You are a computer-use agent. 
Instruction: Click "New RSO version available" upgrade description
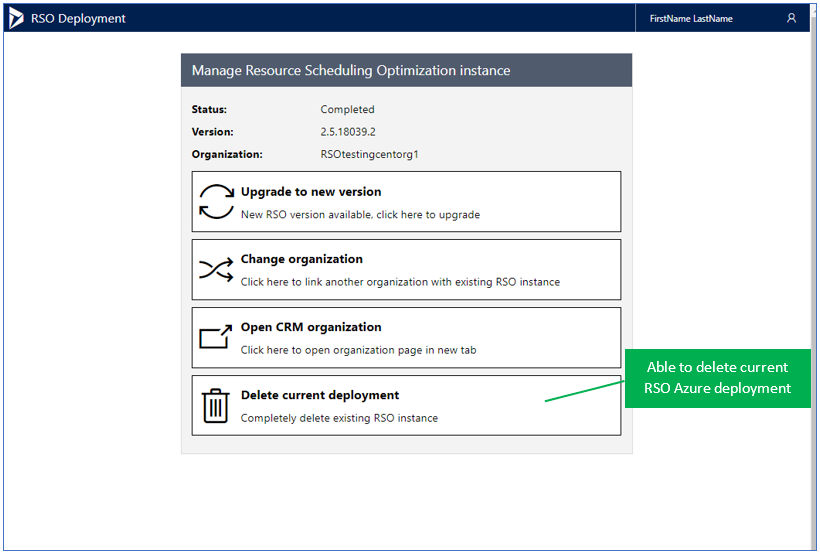tap(360, 214)
